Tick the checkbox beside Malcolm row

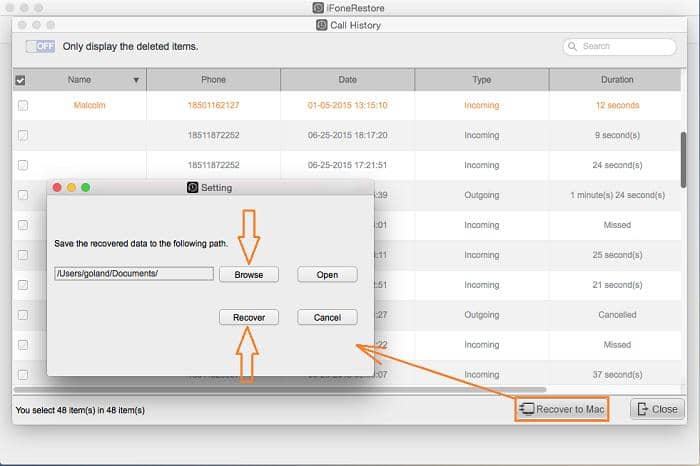coord(23,105)
